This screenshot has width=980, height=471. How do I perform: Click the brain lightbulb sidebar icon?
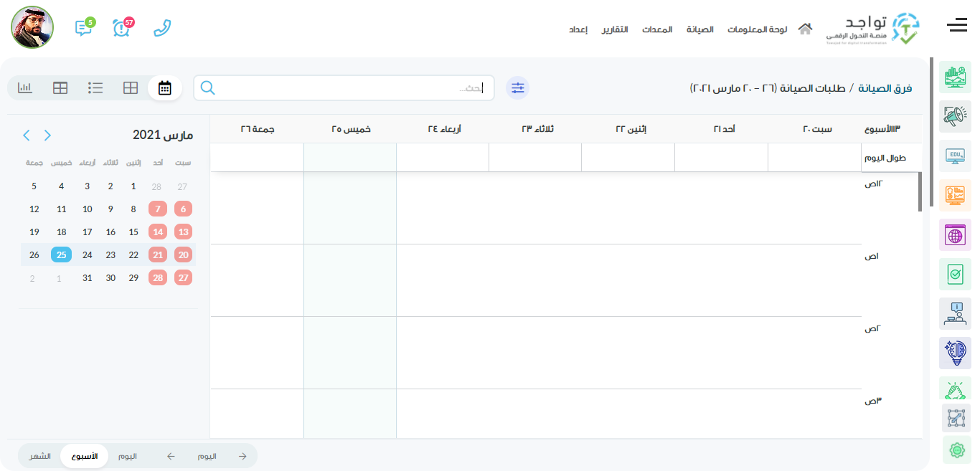pos(955,352)
